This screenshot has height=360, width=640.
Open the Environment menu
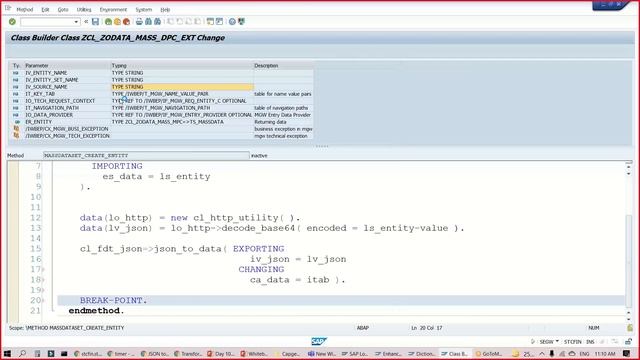[113, 9]
